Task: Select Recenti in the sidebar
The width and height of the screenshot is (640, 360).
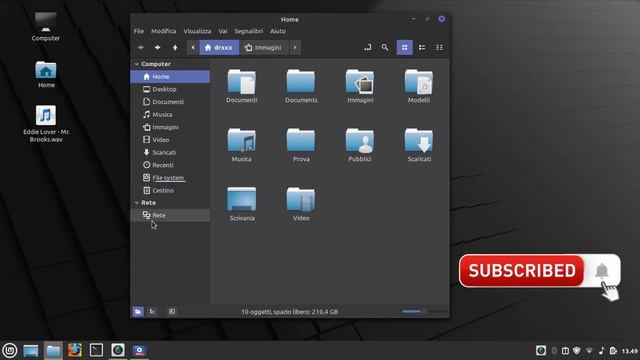Action: click(170, 165)
